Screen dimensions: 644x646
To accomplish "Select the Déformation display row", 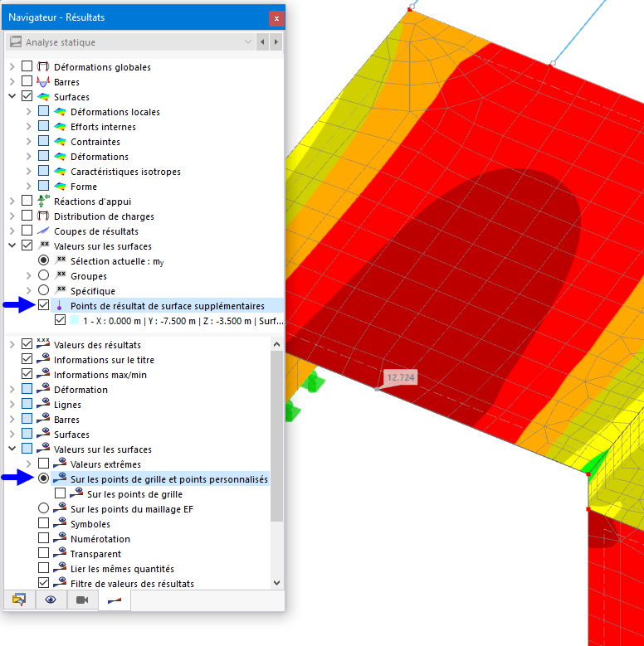I will click(x=80, y=390).
